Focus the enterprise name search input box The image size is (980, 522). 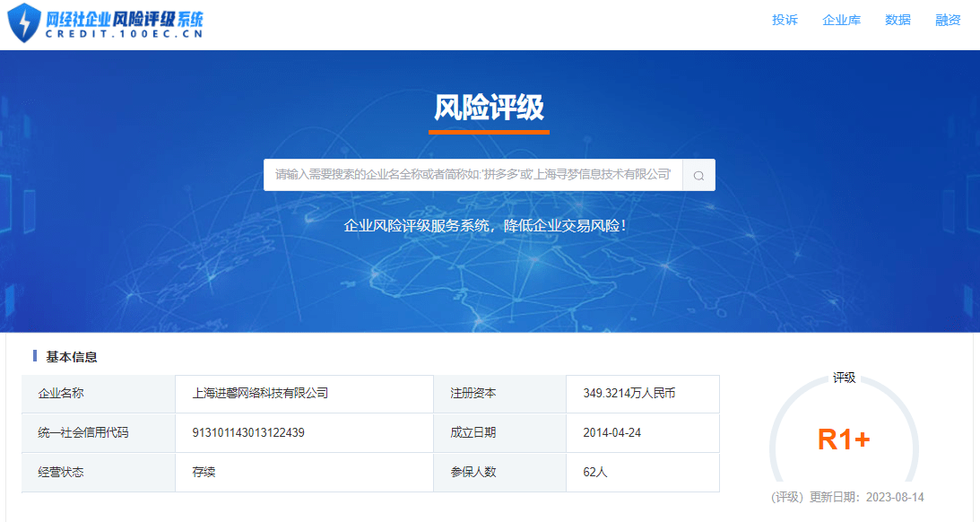[473, 174]
